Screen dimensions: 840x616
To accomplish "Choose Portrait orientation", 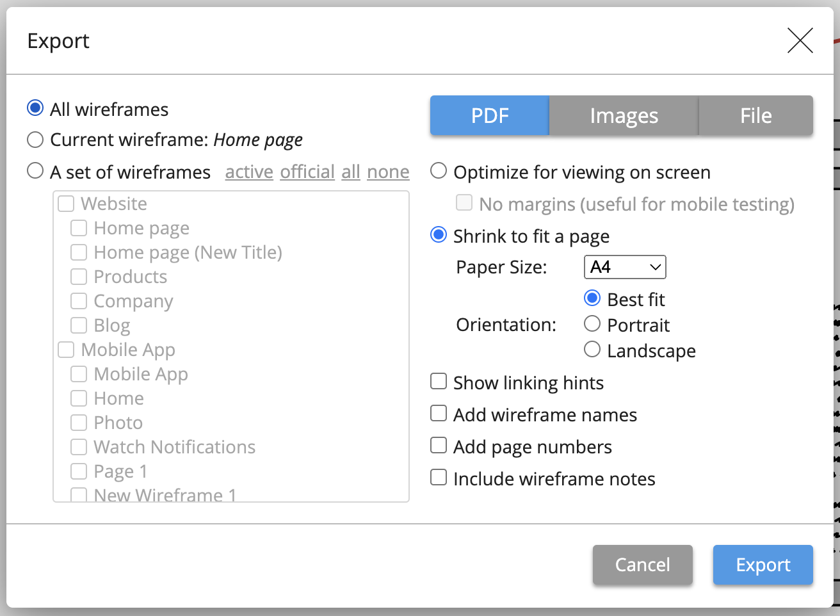I will 592,324.
